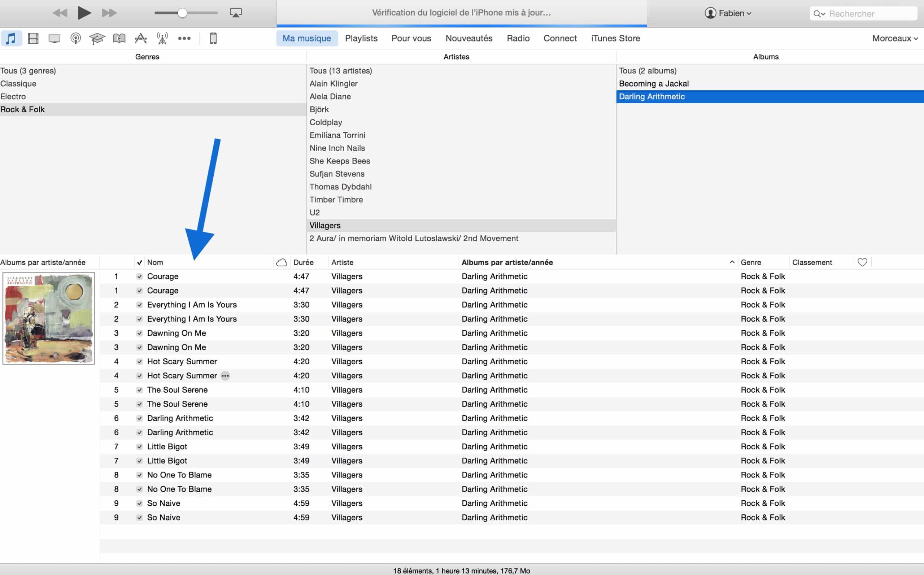Viewport: 924px width, 575px height.
Task: Open the Podcasts library icon
Action: (x=76, y=38)
